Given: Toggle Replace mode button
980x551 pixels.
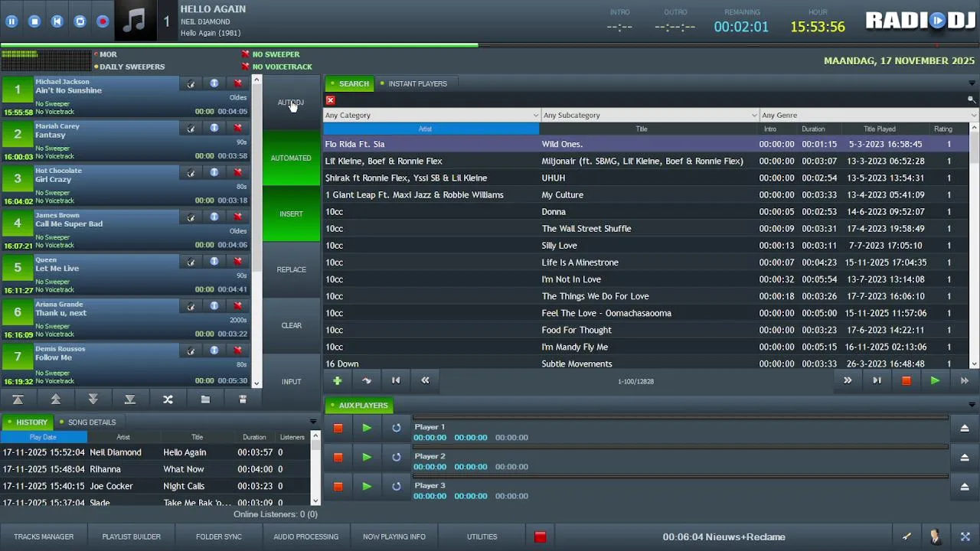Looking at the screenshot, I should [x=291, y=270].
